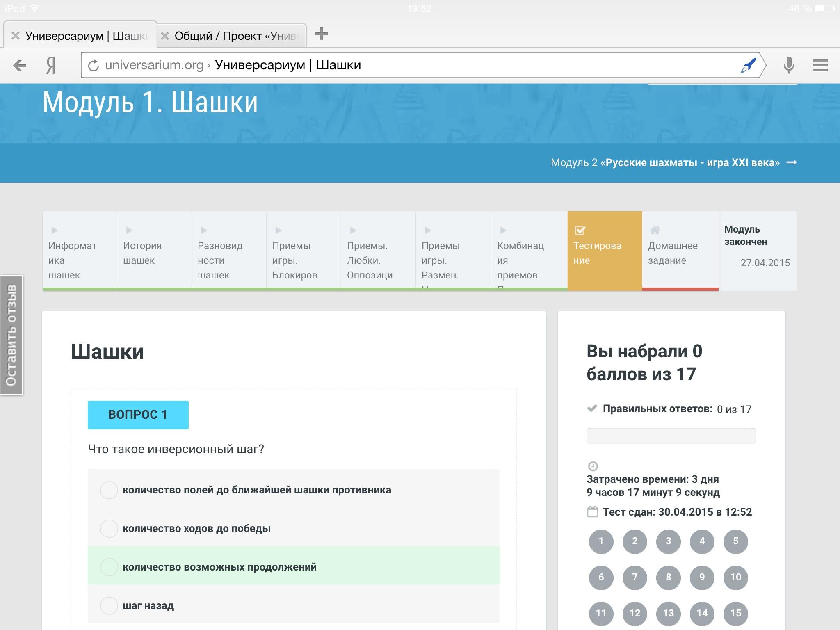Click the ВОПРОС 1 label button
The width and height of the screenshot is (840, 630).
tap(138, 415)
